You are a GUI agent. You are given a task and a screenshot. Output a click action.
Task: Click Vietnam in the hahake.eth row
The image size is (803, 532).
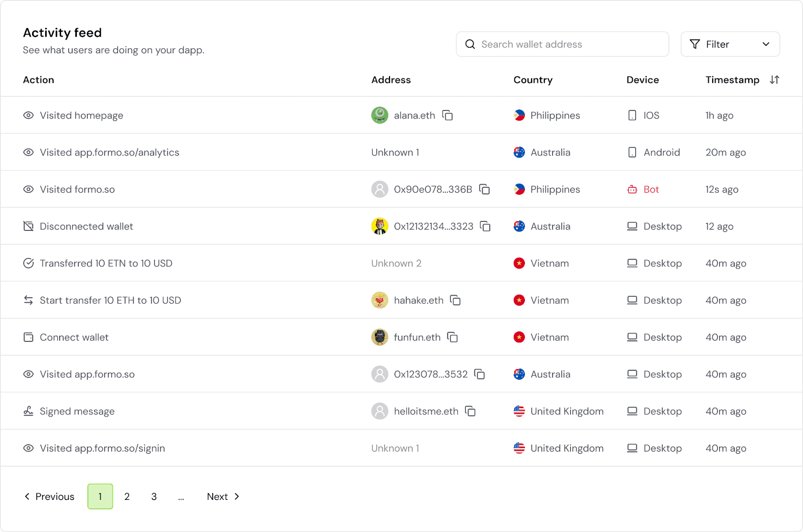[x=550, y=300]
